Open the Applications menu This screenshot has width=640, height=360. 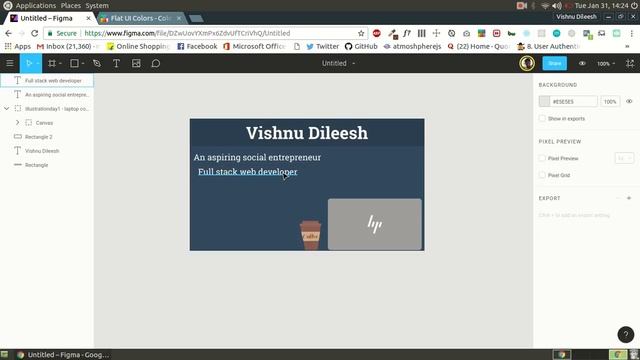point(36,6)
